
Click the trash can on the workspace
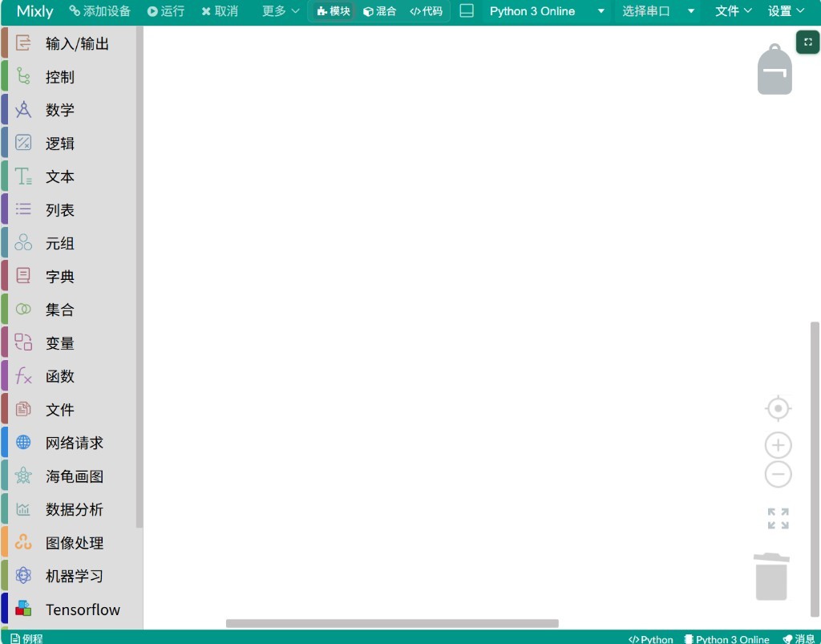(x=772, y=577)
